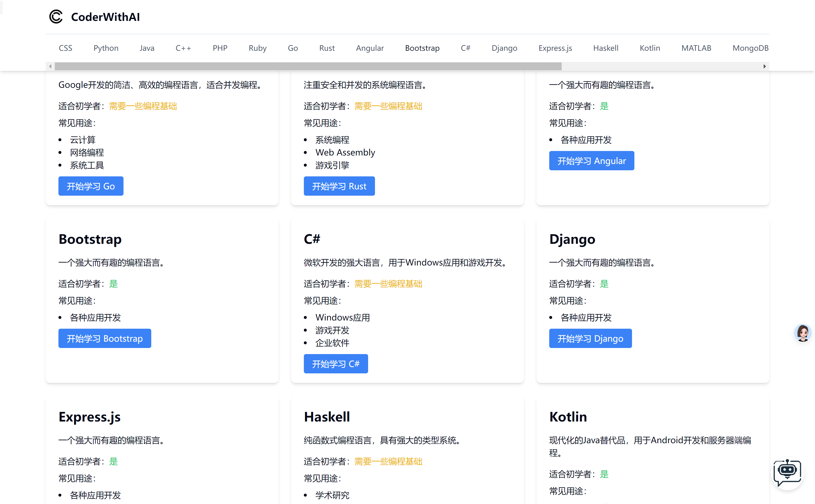Click the 游戏开发 list item
The height and width of the screenshot is (504, 815).
pyautogui.click(x=332, y=330)
